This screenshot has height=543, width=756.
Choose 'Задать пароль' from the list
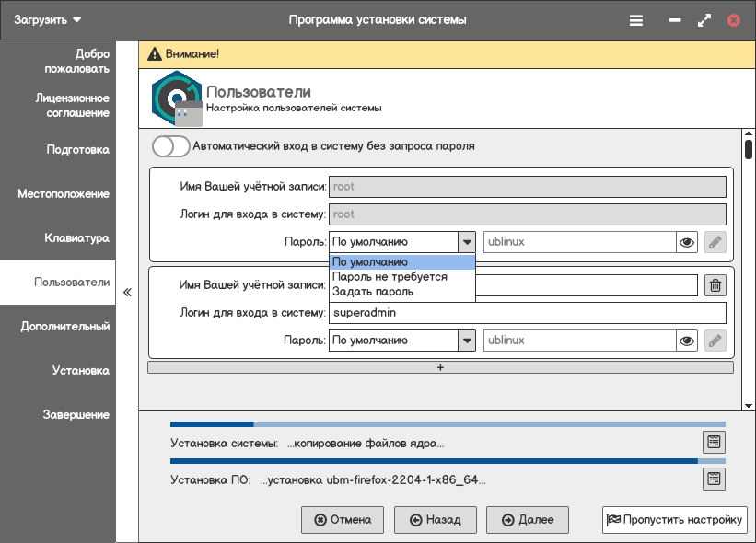[373, 292]
